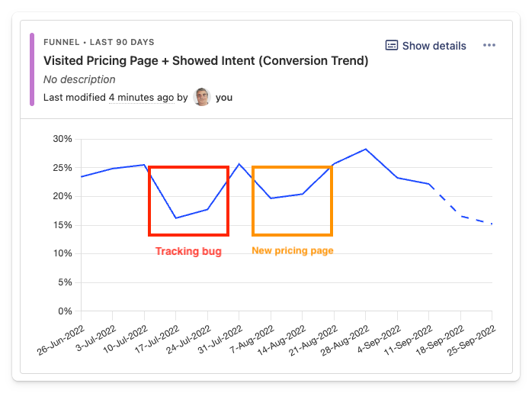The image size is (532, 393).
Task: Click the 'No description' text field
Action: (79, 79)
